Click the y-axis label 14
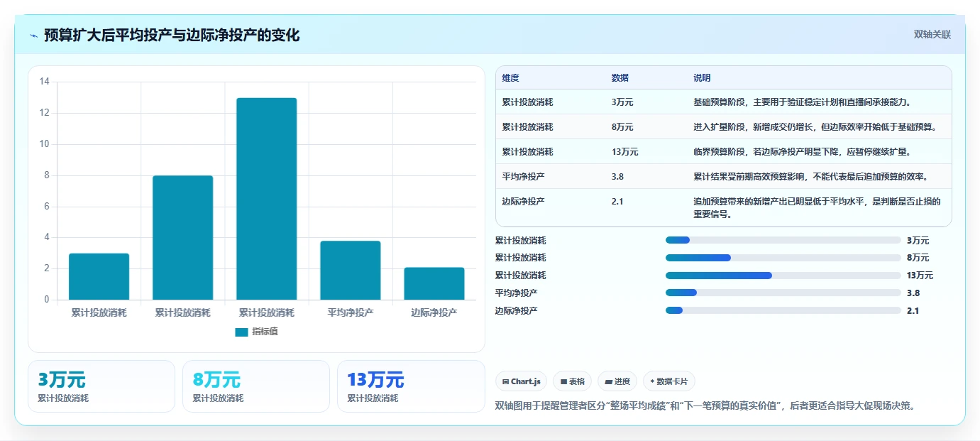This screenshot has height=441, width=980. pyautogui.click(x=45, y=82)
